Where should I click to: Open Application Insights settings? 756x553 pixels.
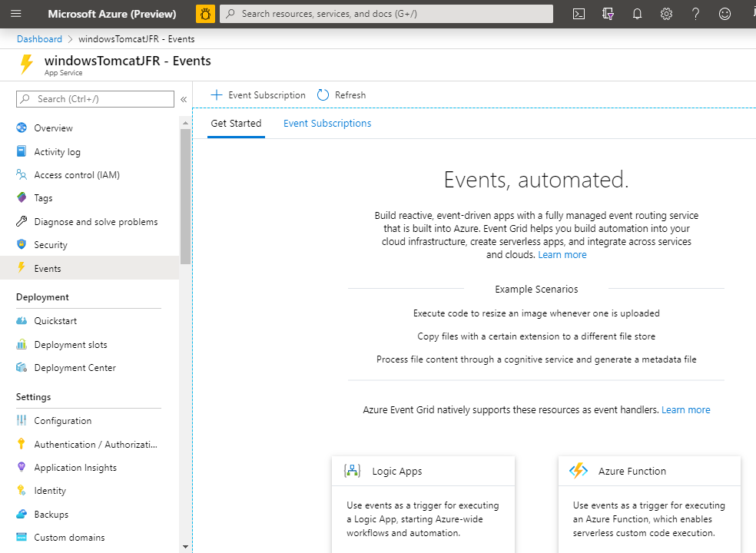tap(76, 467)
